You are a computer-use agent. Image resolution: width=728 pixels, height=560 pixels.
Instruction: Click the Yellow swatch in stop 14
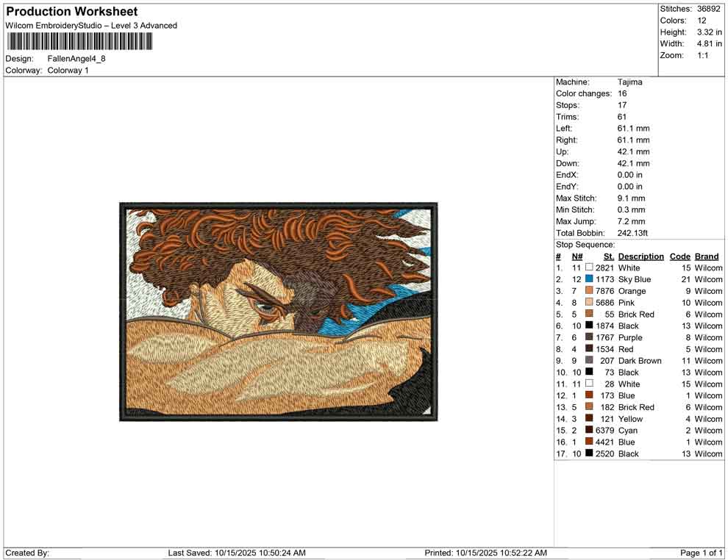(x=589, y=418)
